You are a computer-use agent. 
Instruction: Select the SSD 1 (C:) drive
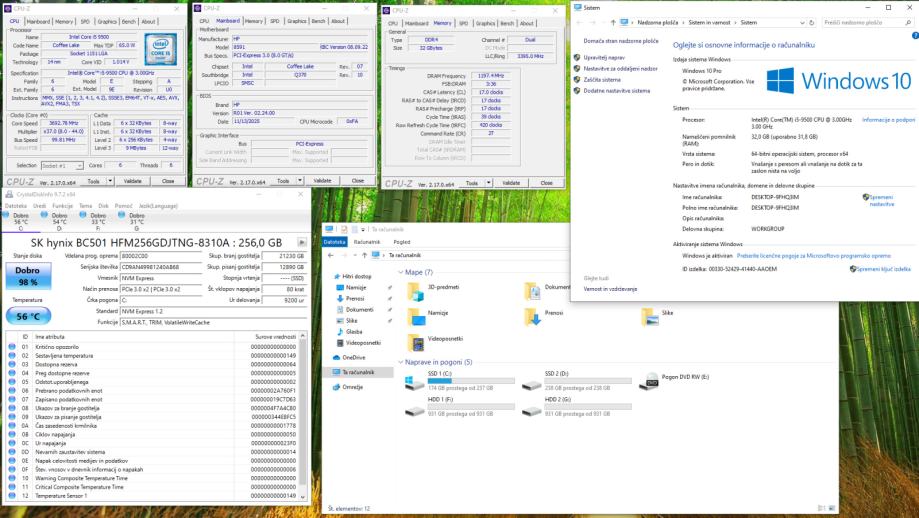coord(460,381)
